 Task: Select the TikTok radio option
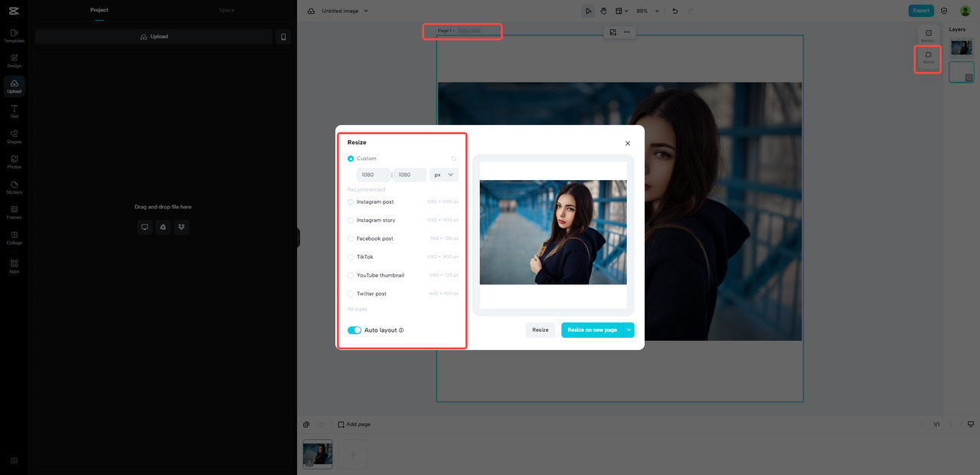351,257
